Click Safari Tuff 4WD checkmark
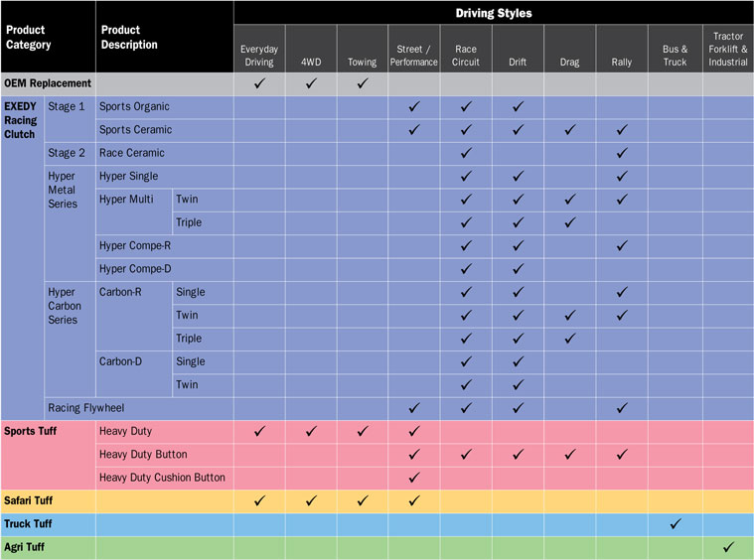754x560 pixels. coord(310,500)
